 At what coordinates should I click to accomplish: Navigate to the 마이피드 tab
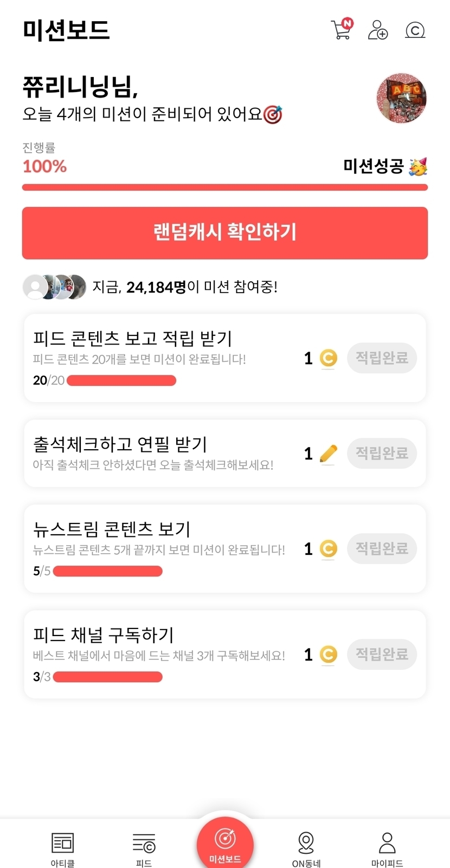click(387, 848)
